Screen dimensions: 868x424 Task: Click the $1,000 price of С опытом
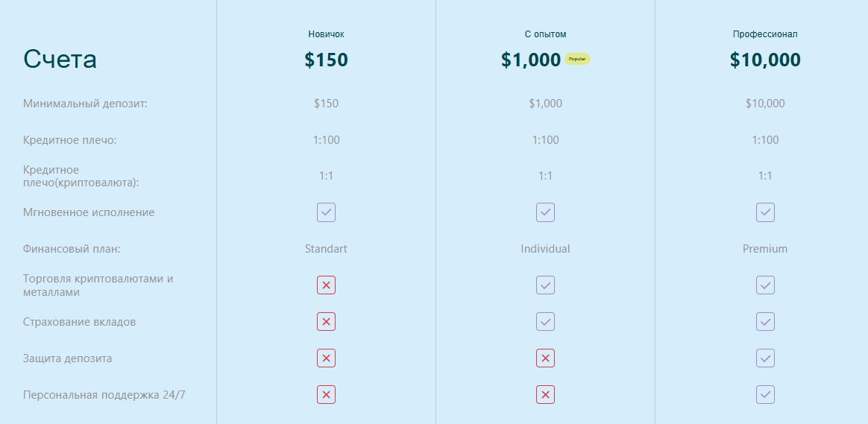pyautogui.click(x=531, y=60)
